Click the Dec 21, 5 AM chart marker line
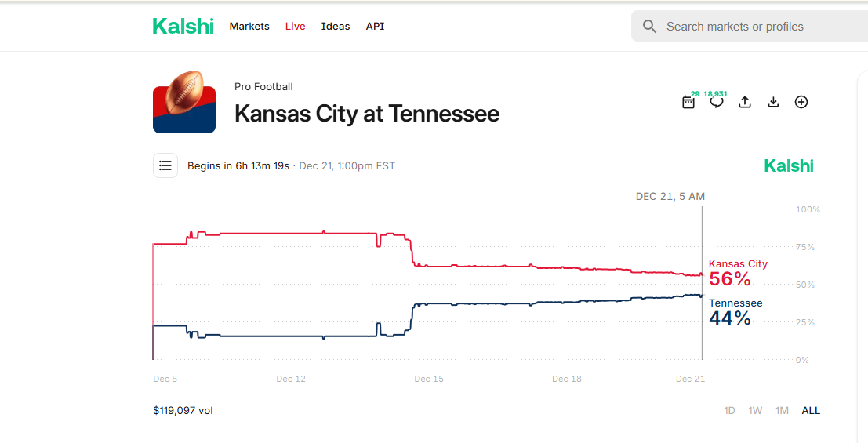Viewport: 868px width, 443px height. (x=703, y=283)
